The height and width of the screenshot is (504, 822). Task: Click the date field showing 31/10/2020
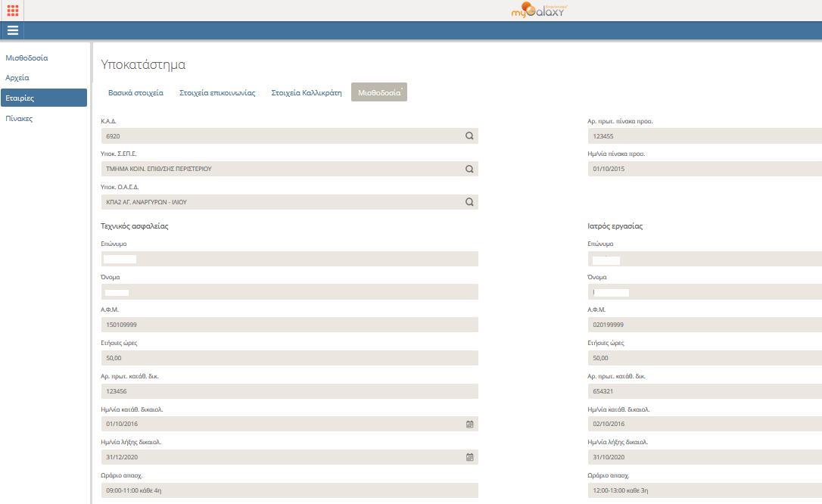click(x=705, y=457)
